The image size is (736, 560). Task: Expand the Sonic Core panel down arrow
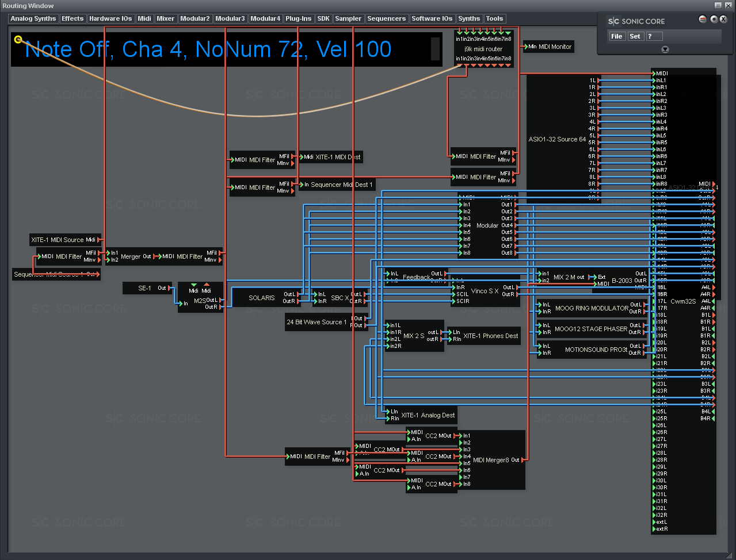tap(665, 49)
